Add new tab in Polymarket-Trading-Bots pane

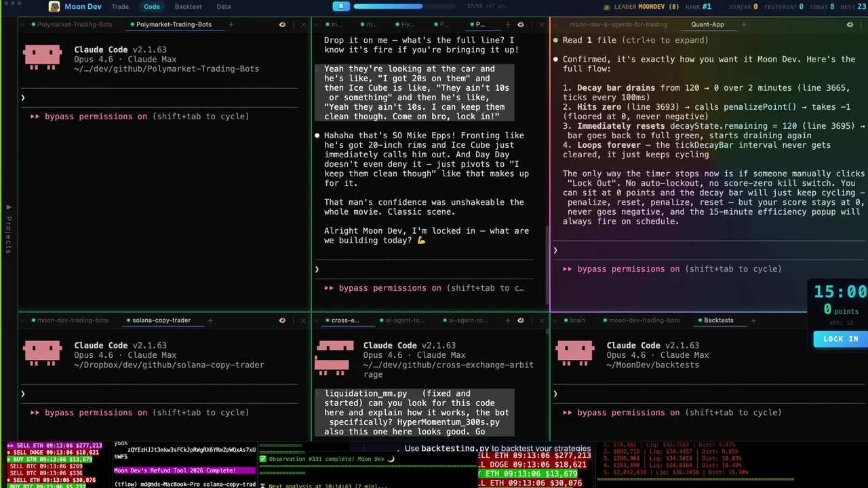pos(231,24)
